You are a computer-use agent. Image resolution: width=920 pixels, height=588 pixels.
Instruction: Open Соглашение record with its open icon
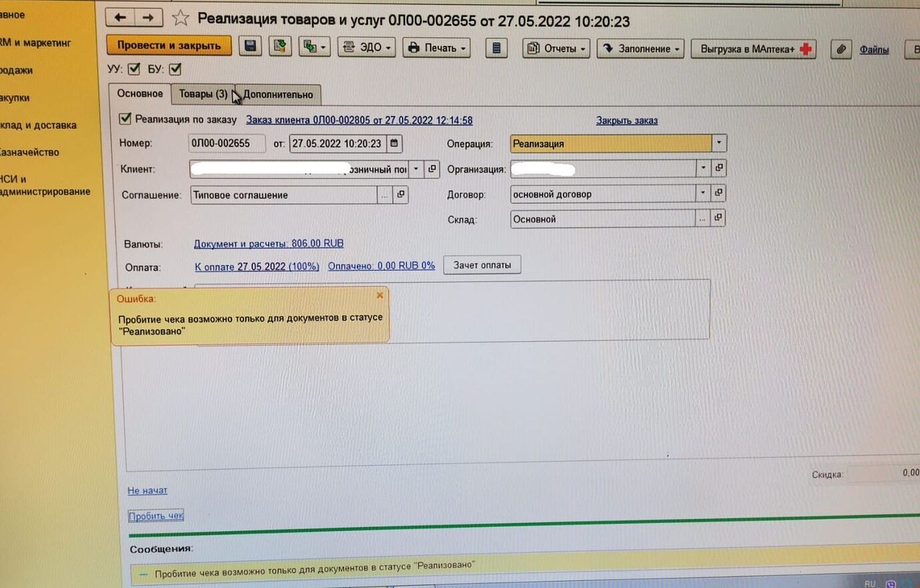(x=401, y=195)
